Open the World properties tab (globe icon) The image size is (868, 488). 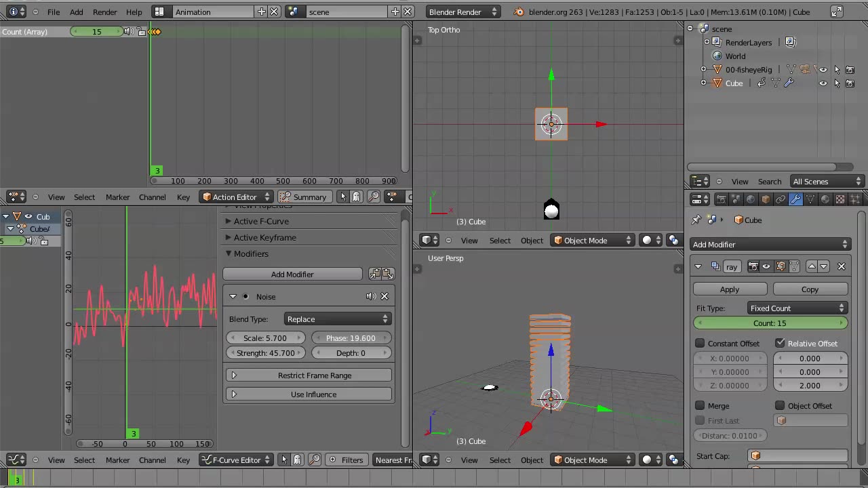point(751,199)
